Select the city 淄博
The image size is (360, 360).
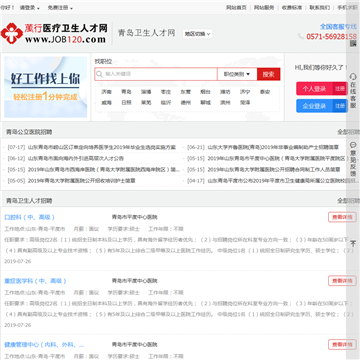pyautogui.click(x=146, y=92)
